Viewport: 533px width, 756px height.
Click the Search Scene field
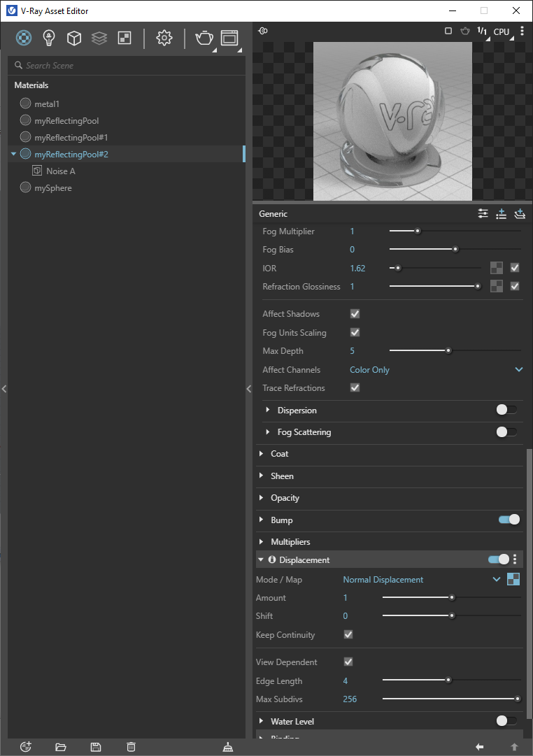[127, 65]
